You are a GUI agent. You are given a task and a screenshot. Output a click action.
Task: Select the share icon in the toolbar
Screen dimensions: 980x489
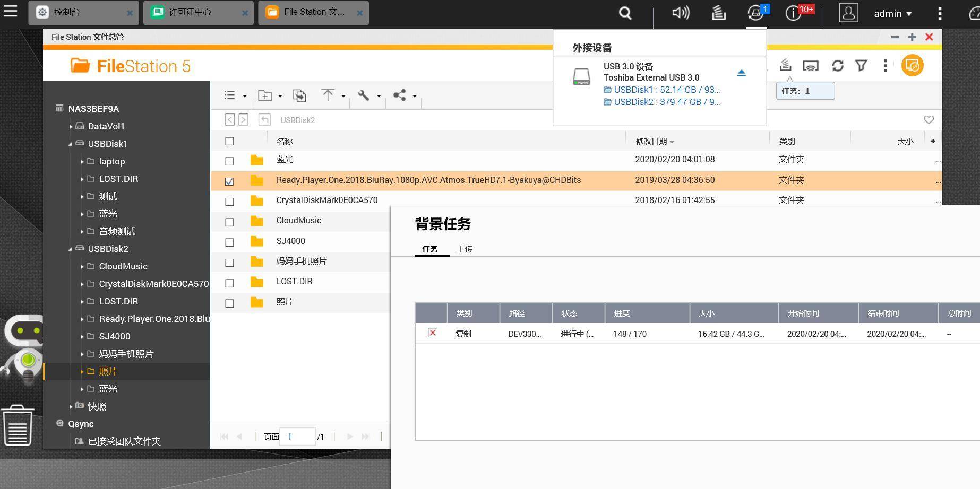coord(399,95)
